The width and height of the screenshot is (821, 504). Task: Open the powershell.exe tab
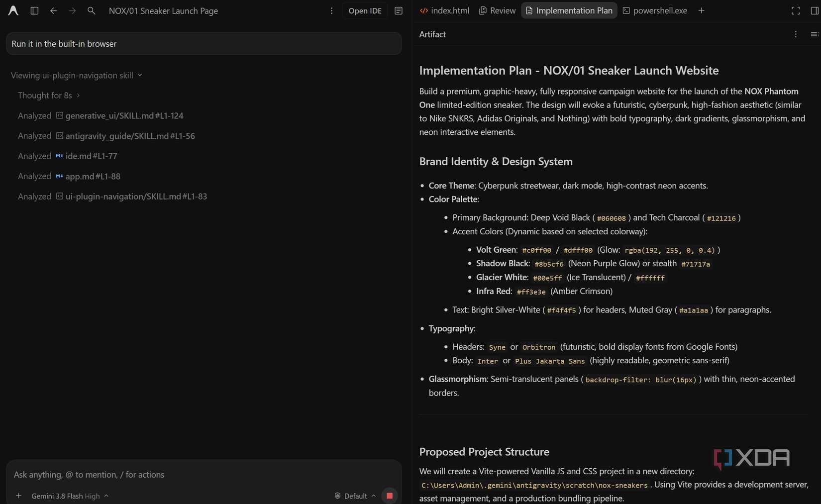click(x=655, y=10)
